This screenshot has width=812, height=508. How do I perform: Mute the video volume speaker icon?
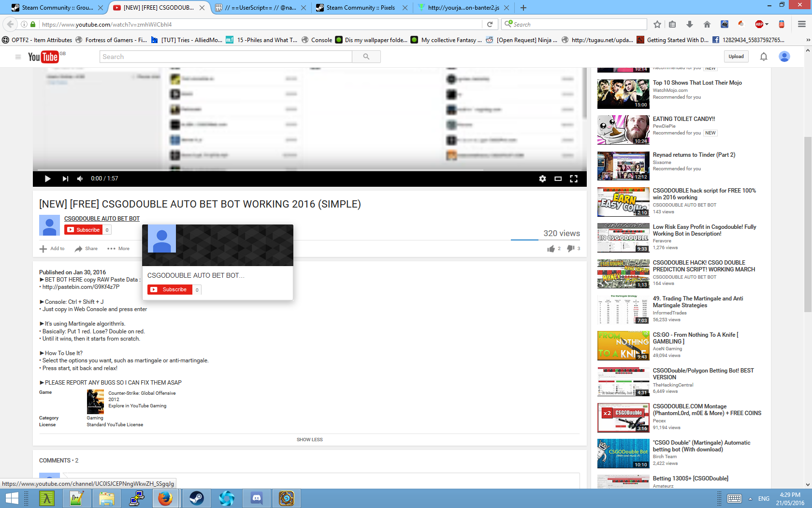(x=80, y=179)
